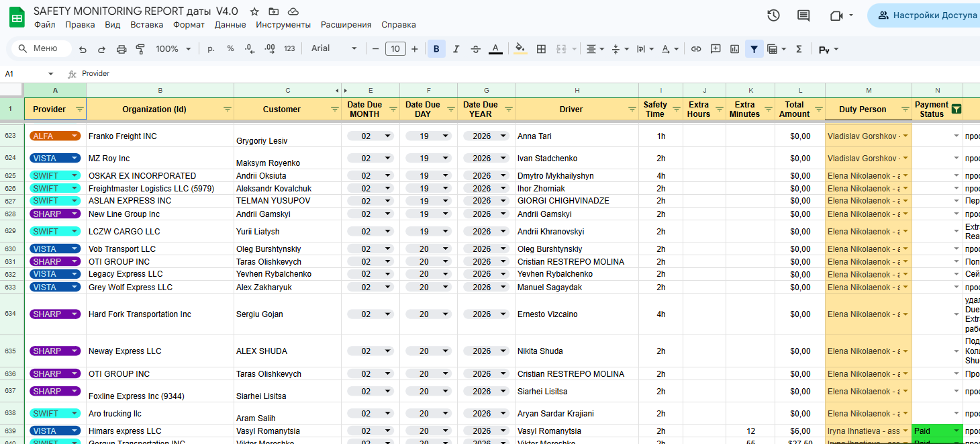
Task: Click the Настройки Доступа share button
Action: coord(926,15)
